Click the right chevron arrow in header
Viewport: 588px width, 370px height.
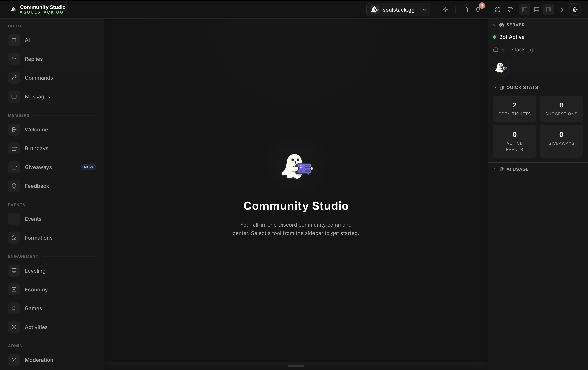tap(562, 10)
